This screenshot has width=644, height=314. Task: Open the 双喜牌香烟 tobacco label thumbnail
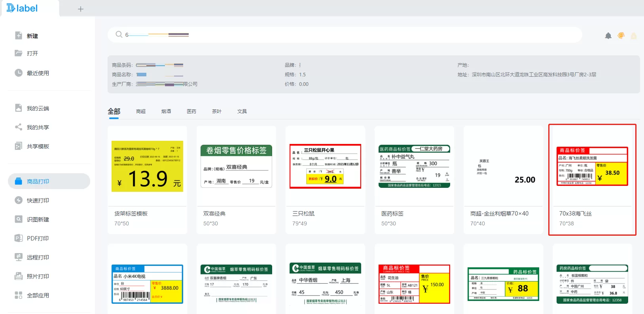coord(236,284)
